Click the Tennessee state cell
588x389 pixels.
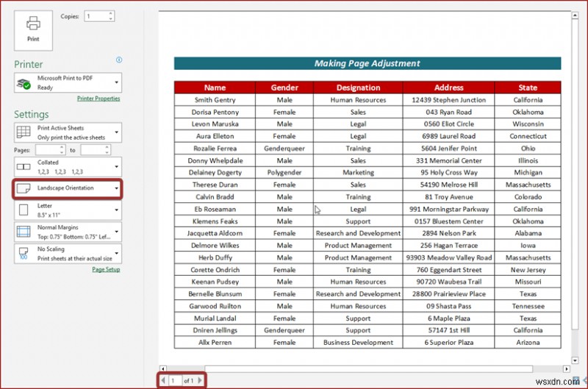[528, 306]
